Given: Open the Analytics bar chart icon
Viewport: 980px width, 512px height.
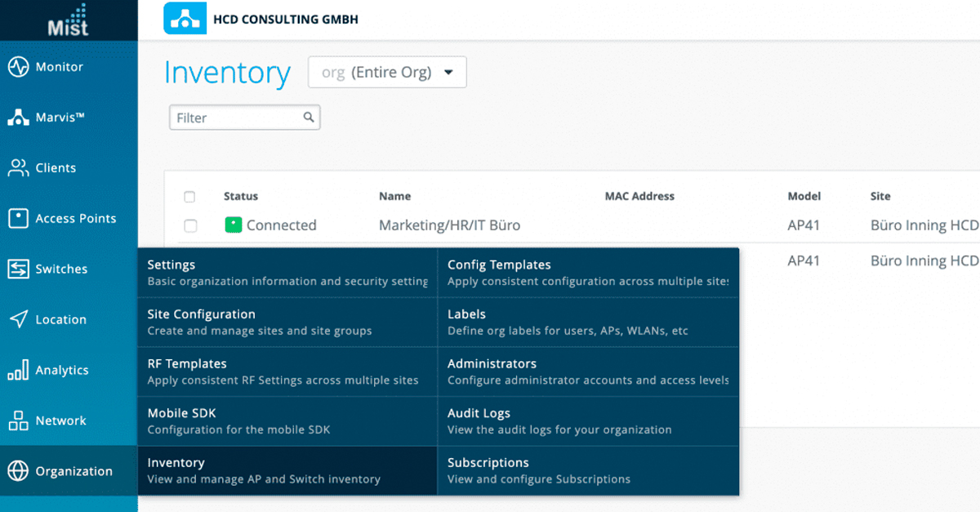Looking at the screenshot, I should (x=18, y=371).
